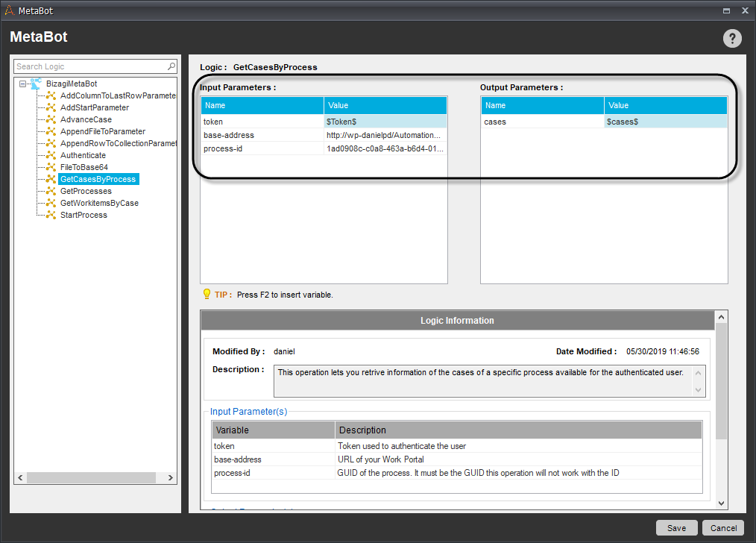Select AddStartParameter in the logic tree
This screenshot has width=756, height=543.
click(95, 107)
